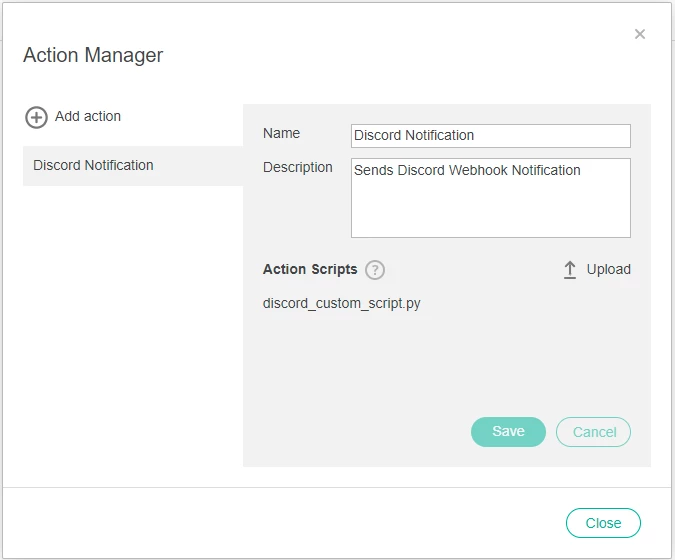
Task: Click the Name field label
Action: coord(281,133)
